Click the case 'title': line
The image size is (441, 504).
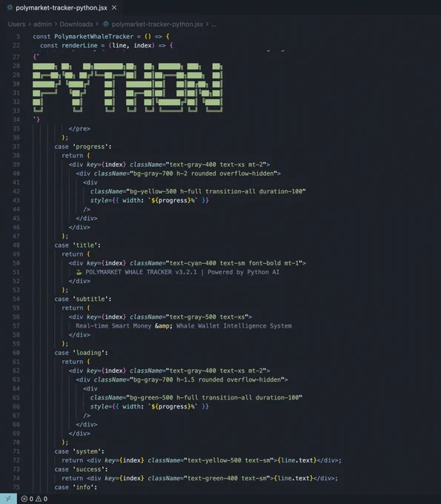tap(78, 245)
